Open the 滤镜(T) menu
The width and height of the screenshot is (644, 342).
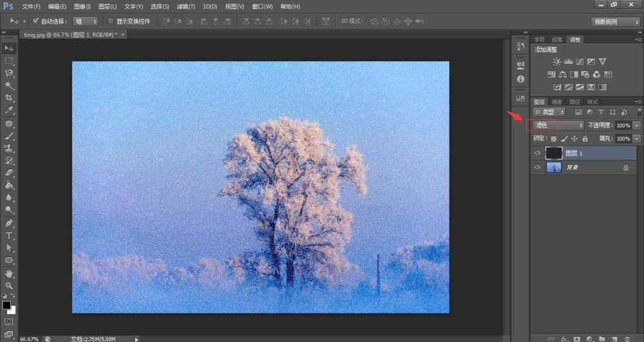click(x=185, y=6)
